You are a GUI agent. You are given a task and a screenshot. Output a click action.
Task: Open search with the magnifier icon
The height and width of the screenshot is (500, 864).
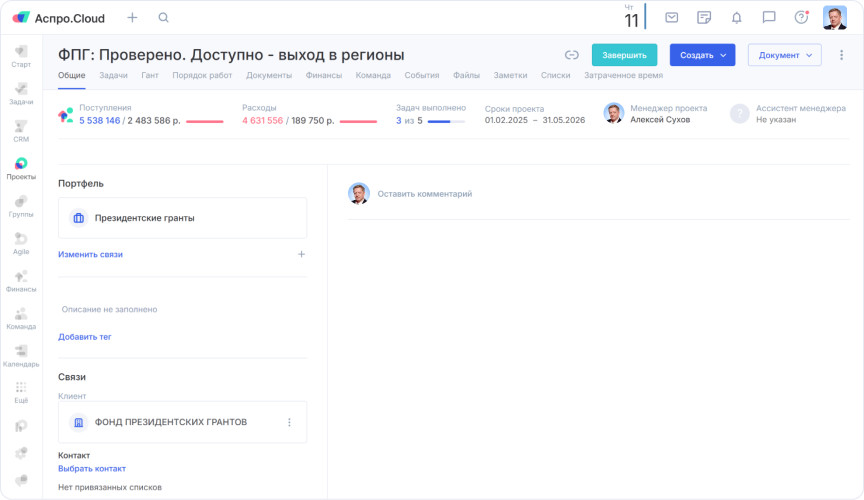click(x=164, y=18)
